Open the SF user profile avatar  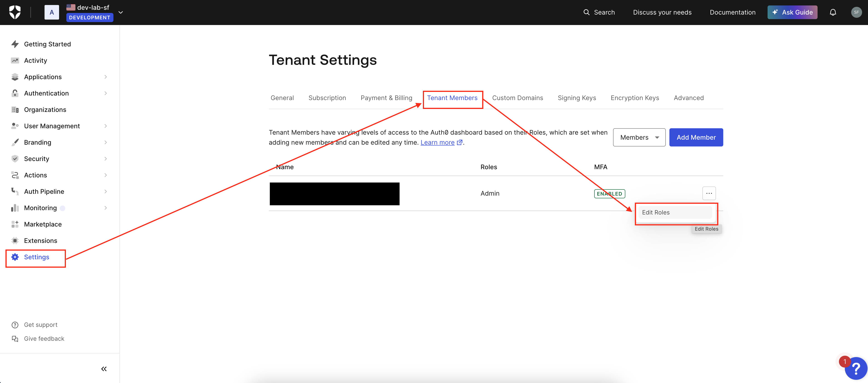click(x=856, y=12)
